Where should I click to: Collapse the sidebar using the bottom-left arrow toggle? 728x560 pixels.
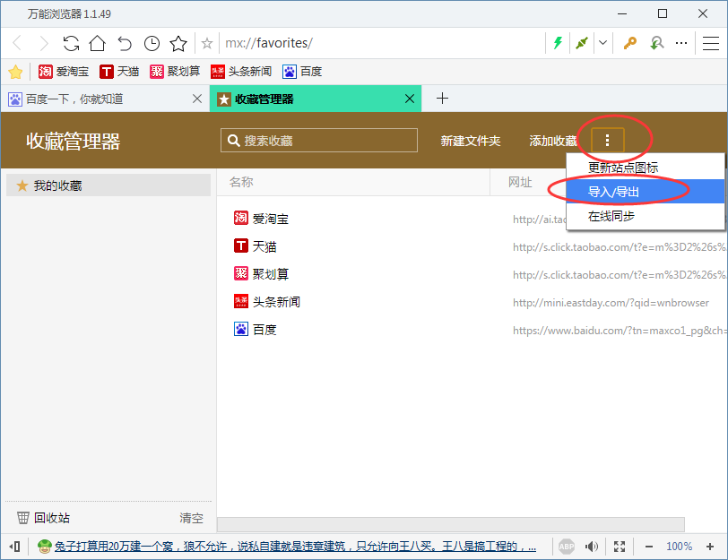pyautogui.click(x=13, y=546)
